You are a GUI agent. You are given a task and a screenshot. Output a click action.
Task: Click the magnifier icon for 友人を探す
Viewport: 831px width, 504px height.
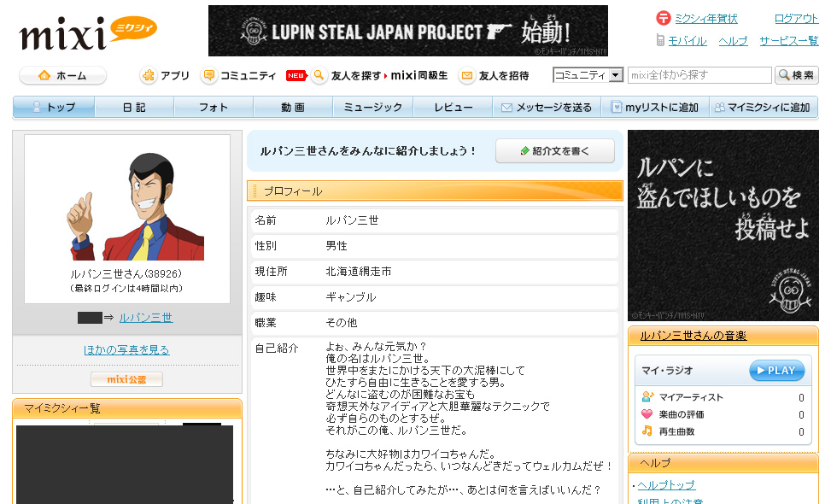point(319,76)
